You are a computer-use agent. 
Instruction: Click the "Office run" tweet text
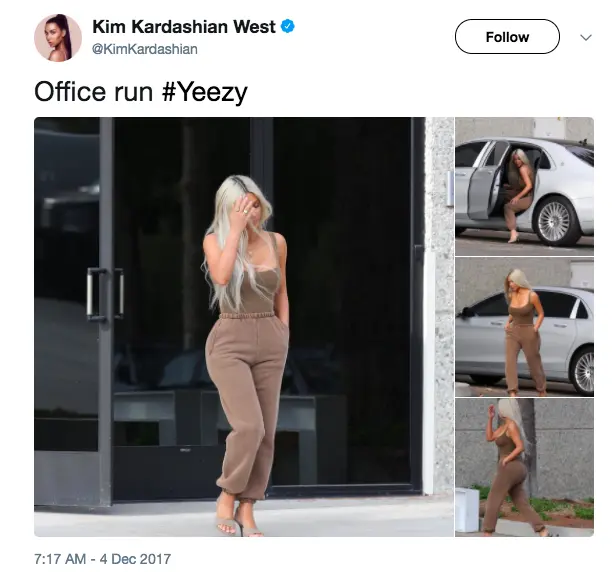(x=93, y=92)
